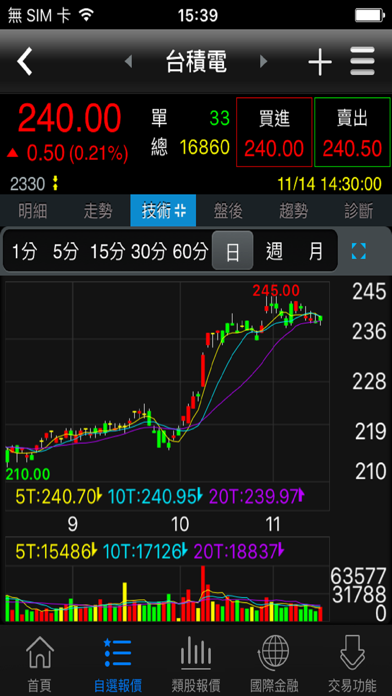Tap the 20T:18837 volume average label

[239, 552]
